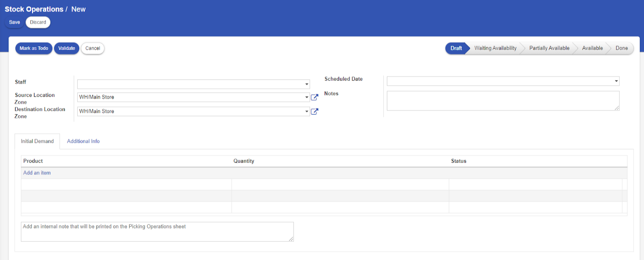Viewport: 644px width, 260px height.
Task: Click the Save button
Action: coord(15,22)
